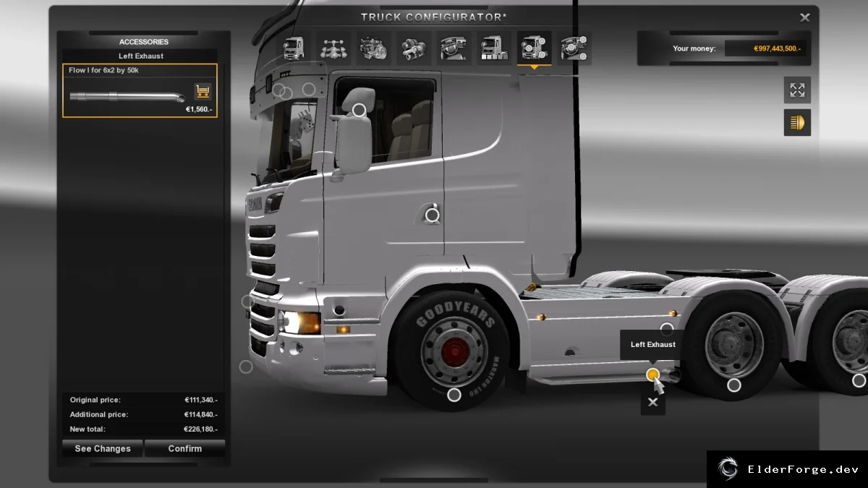Select the marker above the Left Exhaust tooltip
This screenshot has width=868, height=488.
667,330
